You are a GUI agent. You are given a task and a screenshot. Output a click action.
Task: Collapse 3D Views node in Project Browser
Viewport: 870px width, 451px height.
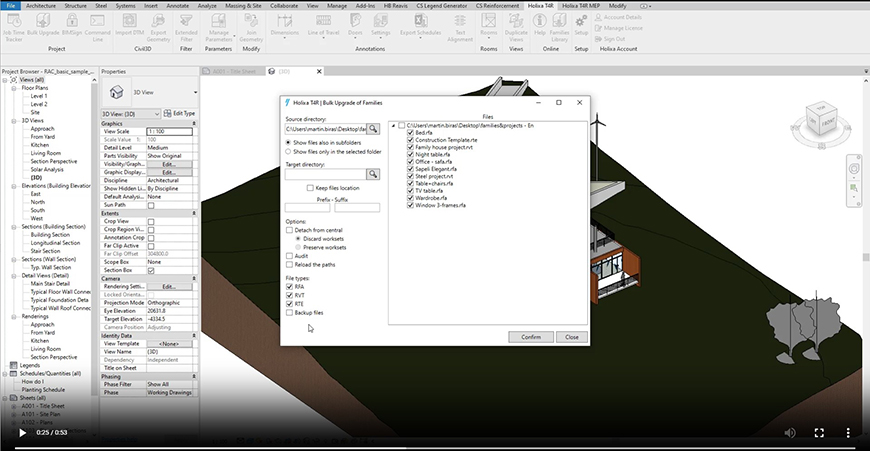click(14, 121)
